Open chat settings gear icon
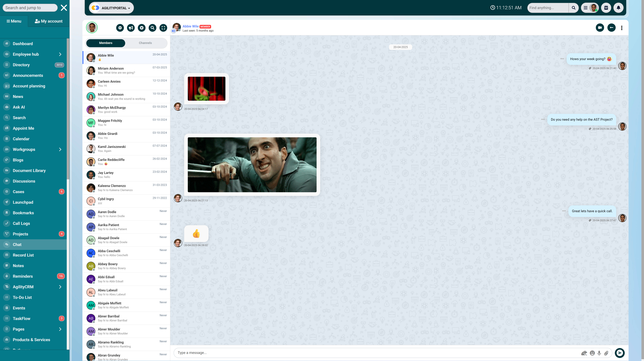The width and height of the screenshot is (644, 361). coord(120,28)
